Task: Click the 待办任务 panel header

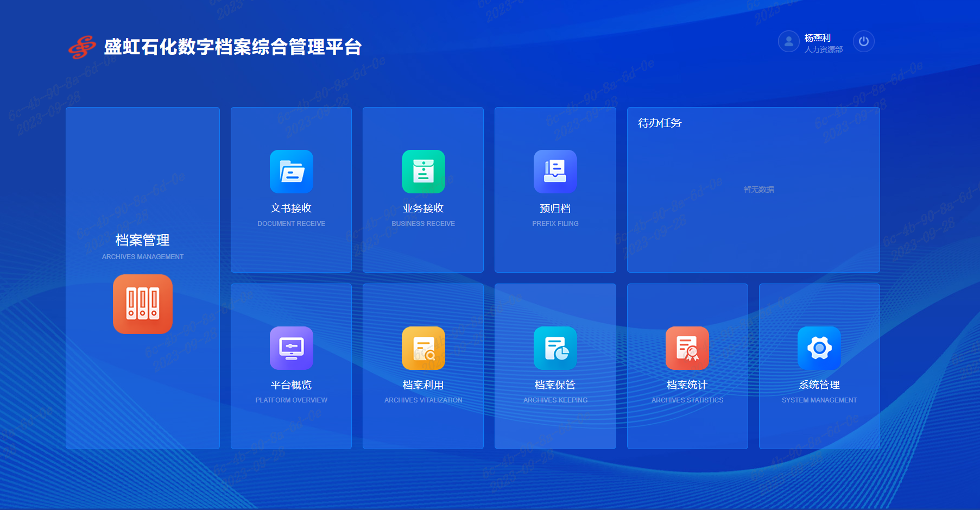Action: (x=660, y=123)
